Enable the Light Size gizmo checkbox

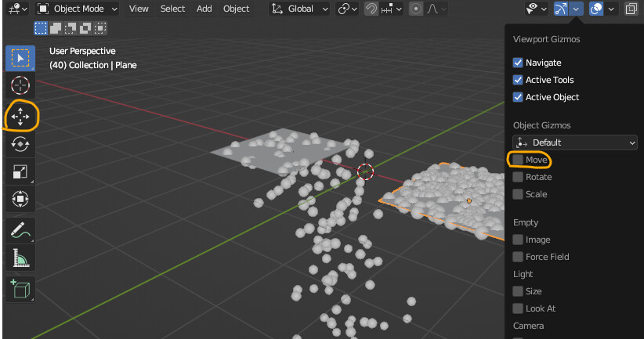point(518,291)
